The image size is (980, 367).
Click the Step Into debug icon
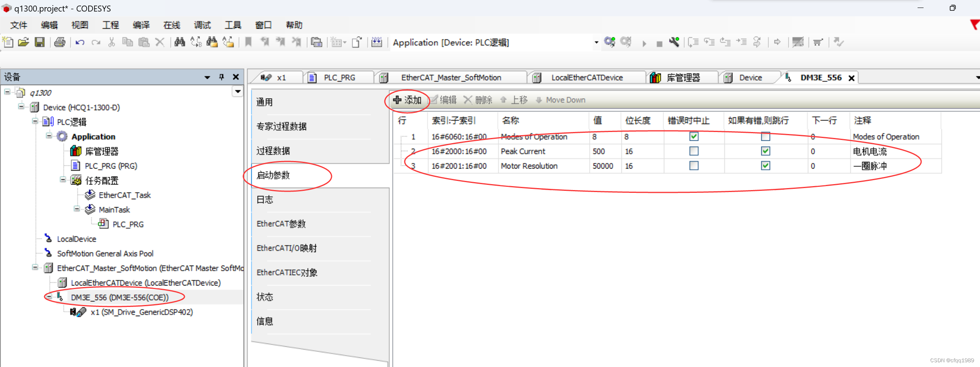coord(709,42)
